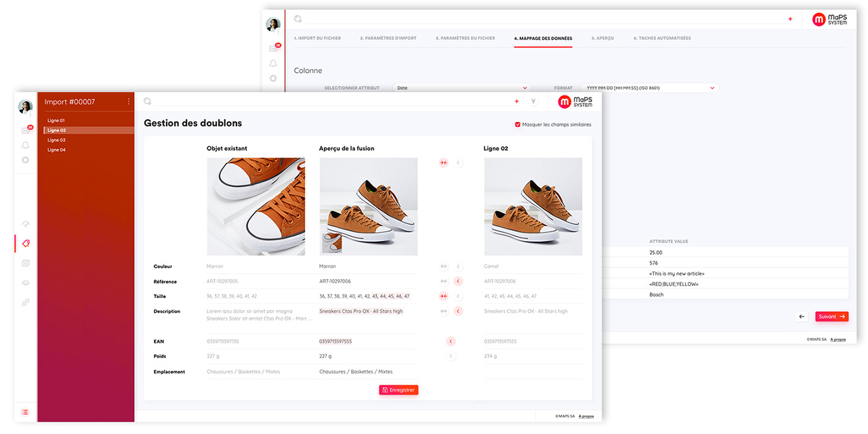
Task: Click the left arrow in the Description row
Action: point(458,311)
